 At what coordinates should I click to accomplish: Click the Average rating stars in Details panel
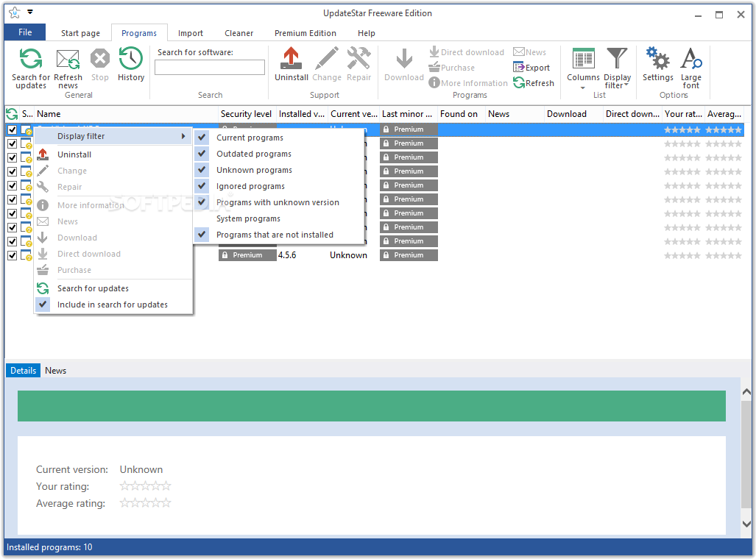pos(145,503)
